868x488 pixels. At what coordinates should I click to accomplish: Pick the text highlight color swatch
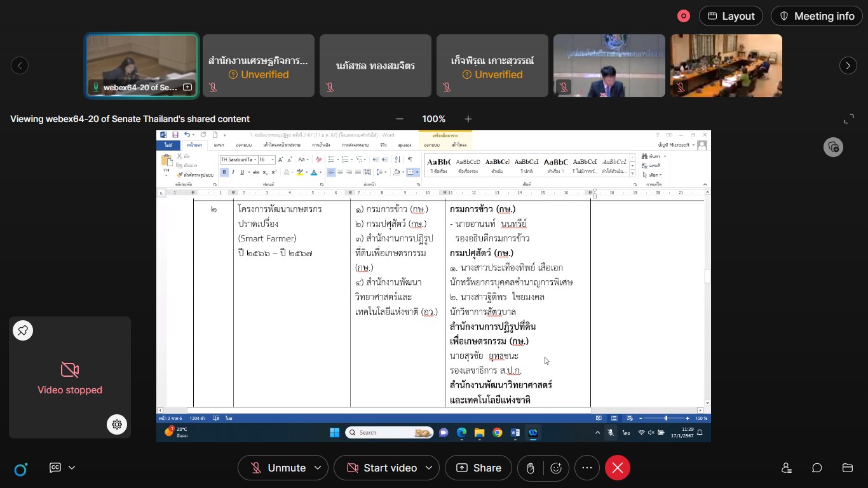300,172
